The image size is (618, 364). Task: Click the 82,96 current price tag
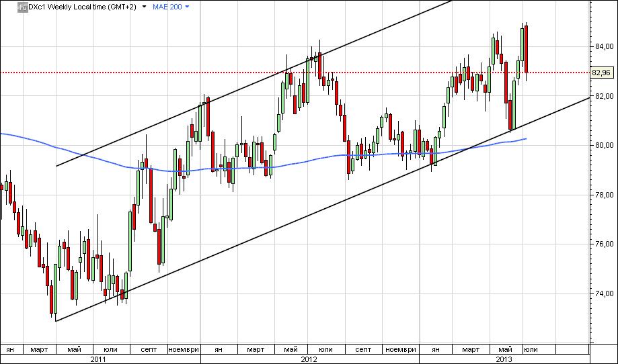(x=601, y=73)
